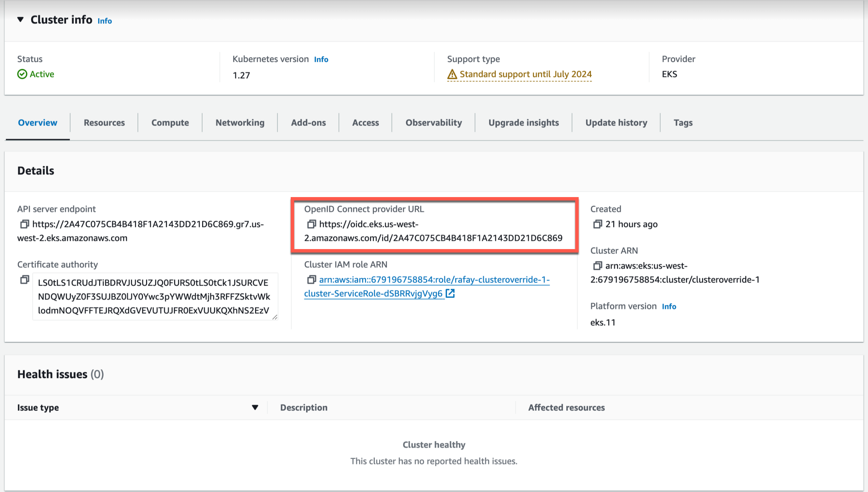The height and width of the screenshot is (492, 868).
Task: Collapse the Cluster info section triangle
Action: (21, 20)
